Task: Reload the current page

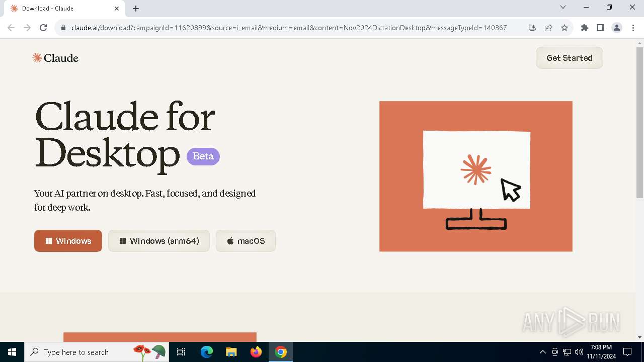Action: [x=43, y=28]
